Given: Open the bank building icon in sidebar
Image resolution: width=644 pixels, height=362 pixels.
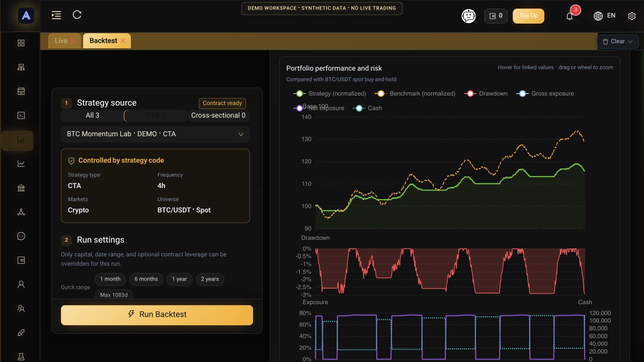Looking at the screenshot, I should click(x=21, y=188).
